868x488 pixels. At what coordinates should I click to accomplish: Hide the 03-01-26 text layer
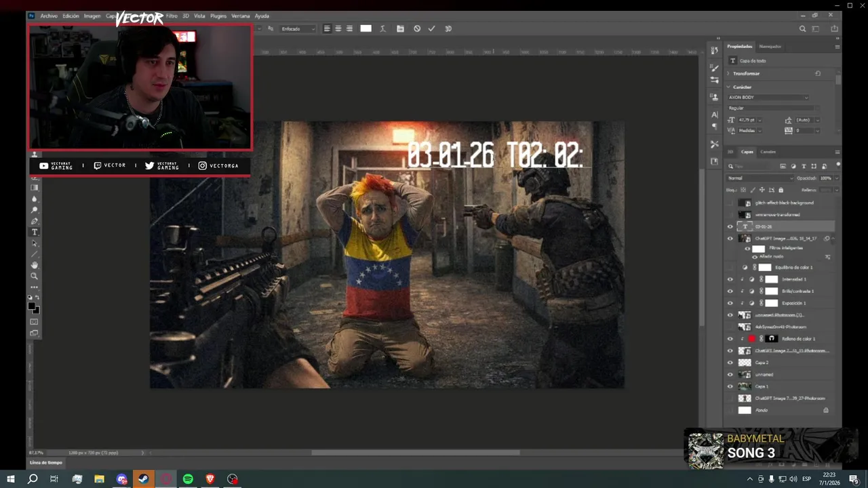click(730, 227)
